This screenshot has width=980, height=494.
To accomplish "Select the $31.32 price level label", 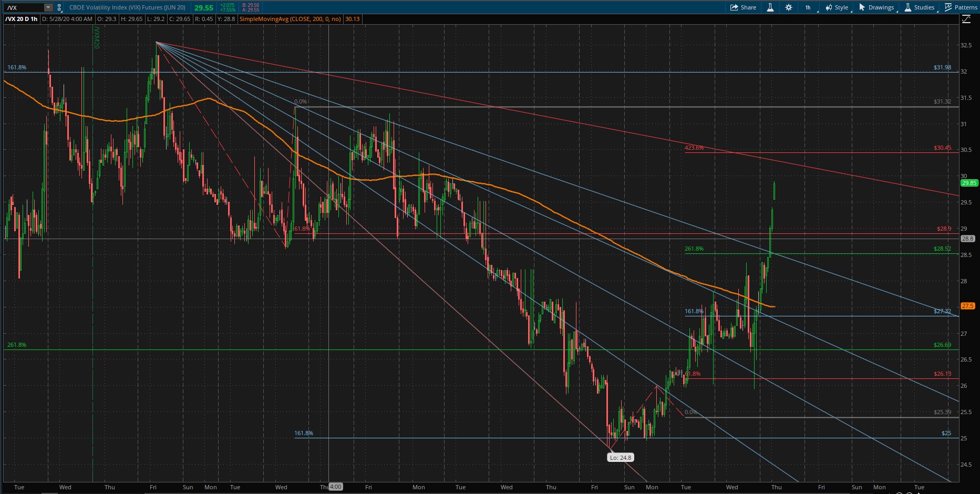I will (x=943, y=101).
